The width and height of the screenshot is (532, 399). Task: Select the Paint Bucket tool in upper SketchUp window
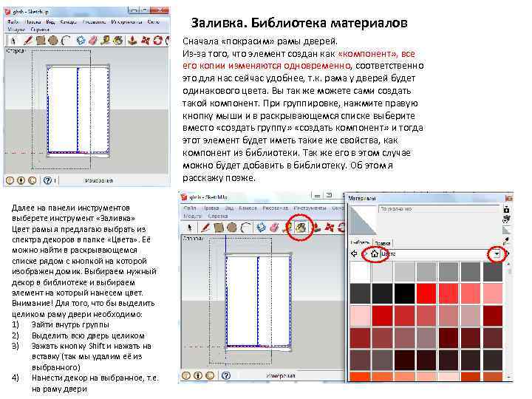coord(117,41)
